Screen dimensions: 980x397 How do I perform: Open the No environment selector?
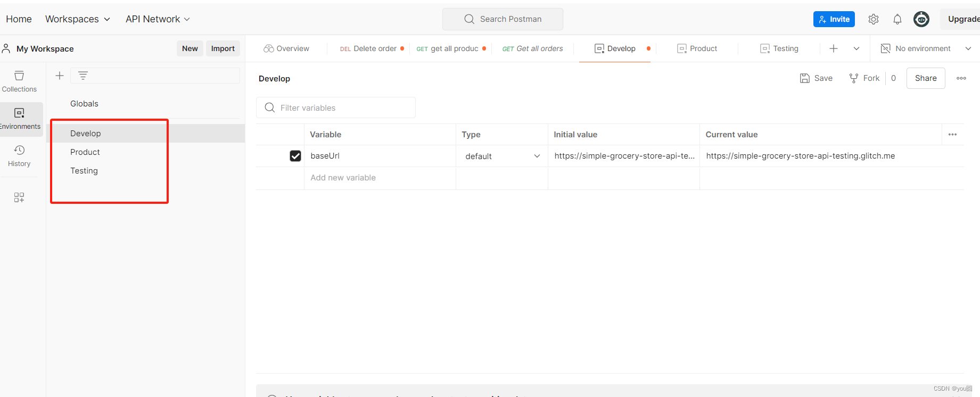[x=926, y=48]
